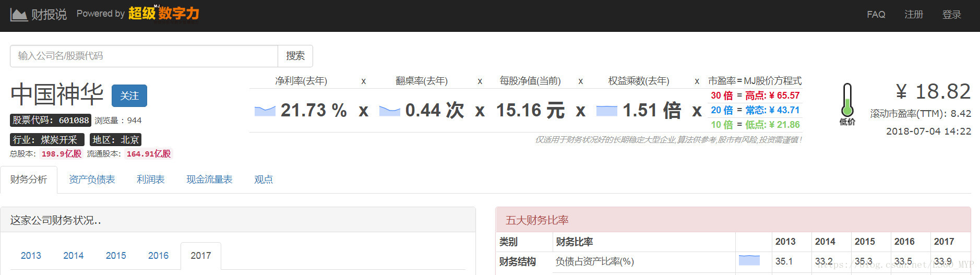980x275 pixels.
Task: Click the 1.51 倍 equity multiplier value
Action: (652, 110)
